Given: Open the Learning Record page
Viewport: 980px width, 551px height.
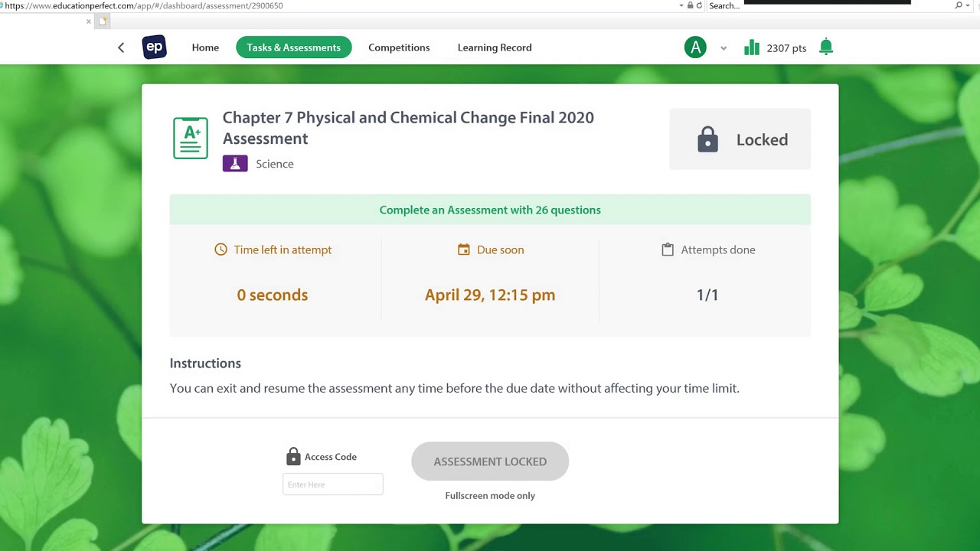Looking at the screenshot, I should 495,47.
